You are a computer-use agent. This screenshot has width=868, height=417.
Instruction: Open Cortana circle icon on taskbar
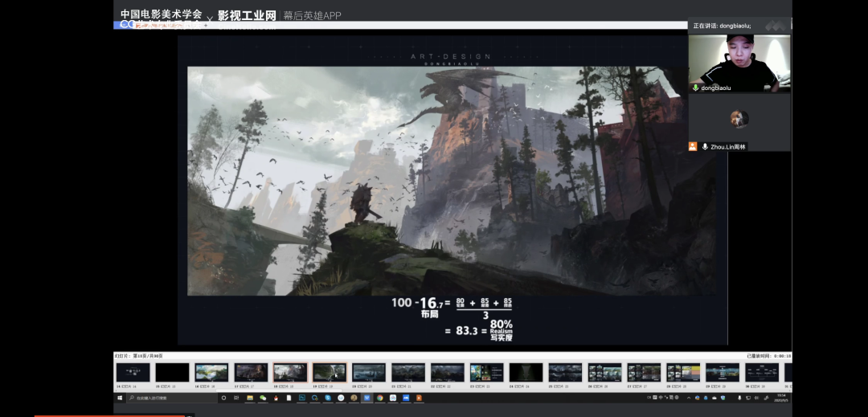(x=223, y=398)
